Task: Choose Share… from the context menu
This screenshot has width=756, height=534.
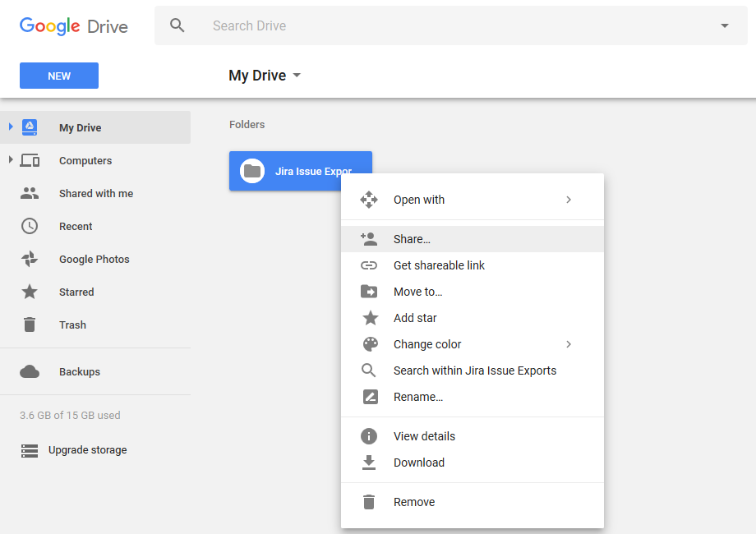Action: coord(412,239)
